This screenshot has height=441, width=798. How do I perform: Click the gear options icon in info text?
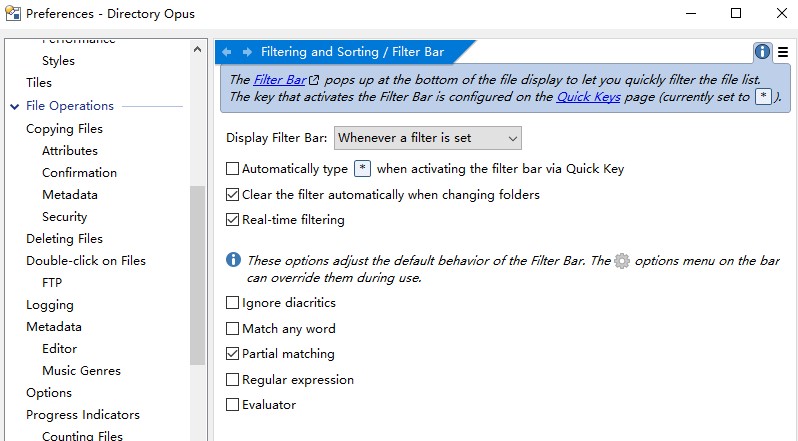click(622, 261)
